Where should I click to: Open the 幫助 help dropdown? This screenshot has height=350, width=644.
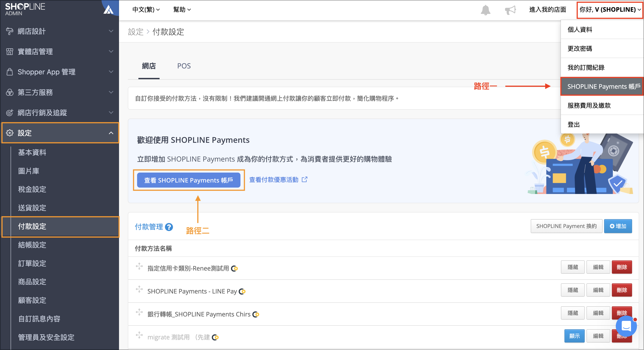point(182,9)
